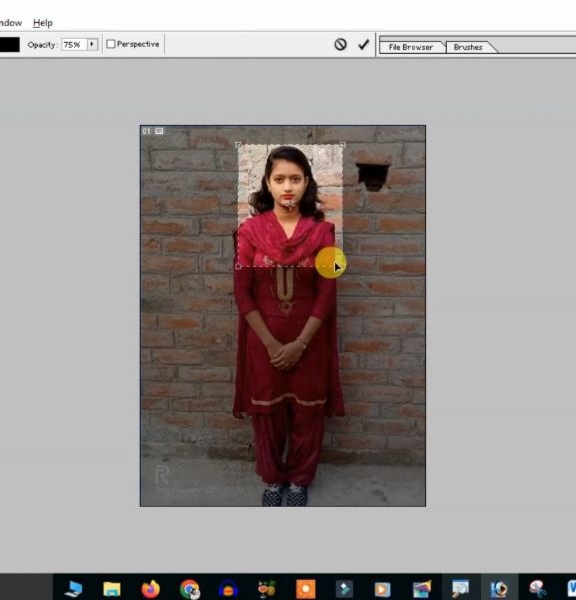The height and width of the screenshot is (600, 576).
Task: Click the black crop shield color swatch
Action: 9,44
